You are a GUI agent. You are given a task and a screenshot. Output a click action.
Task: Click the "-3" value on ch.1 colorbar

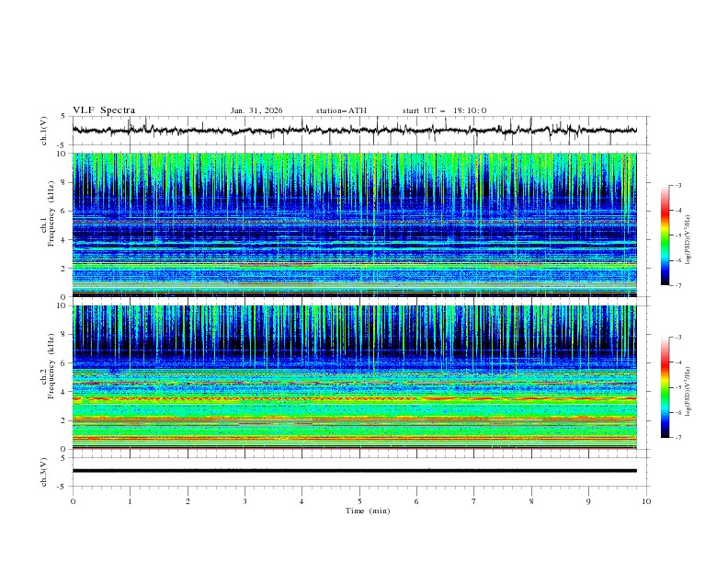(677, 185)
